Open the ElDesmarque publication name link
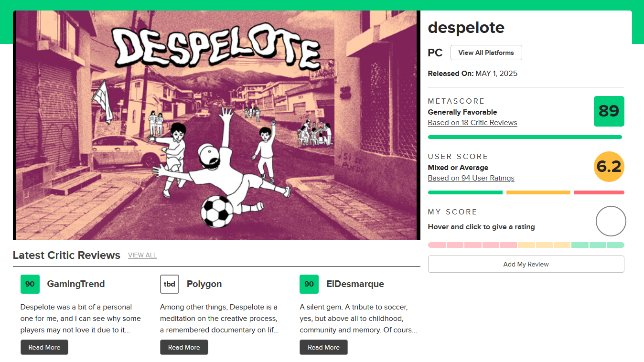The height and width of the screenshot is (362, 644). click(355, 284)
